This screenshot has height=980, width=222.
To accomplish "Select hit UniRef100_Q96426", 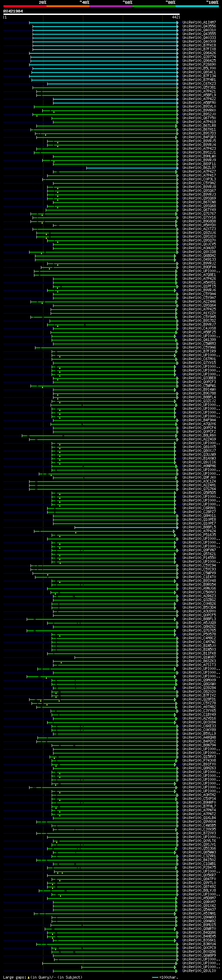I will 199,53.
